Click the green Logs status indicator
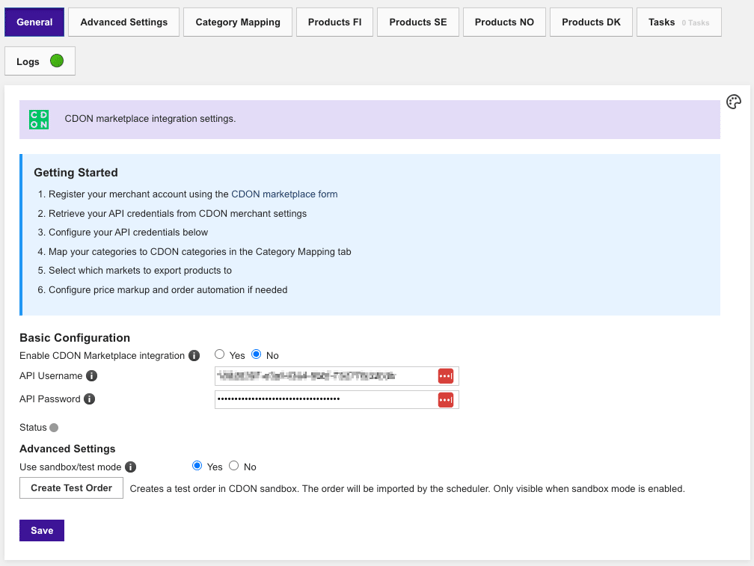Image resolution: width=754 pixels, height=566 pixels. tap(57, 61)
